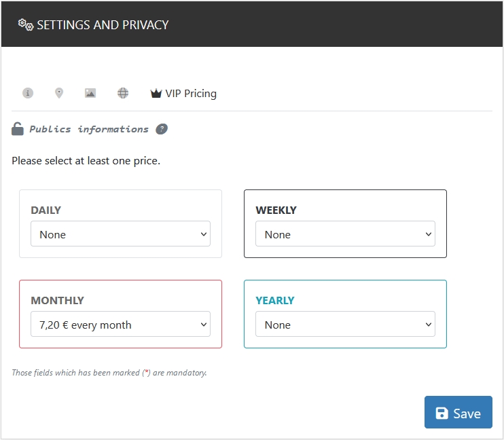Image resolution: width=504 pixels, height=440 pixels.
Task: Change the Monthly 7,20 € price selection
Action: [120, 325]
